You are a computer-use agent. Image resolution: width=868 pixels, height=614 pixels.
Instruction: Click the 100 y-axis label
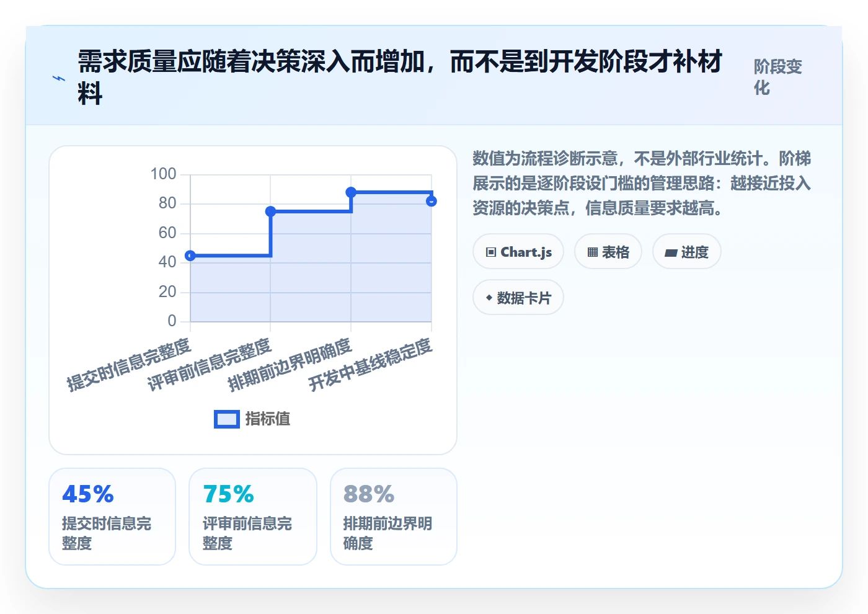163,174
